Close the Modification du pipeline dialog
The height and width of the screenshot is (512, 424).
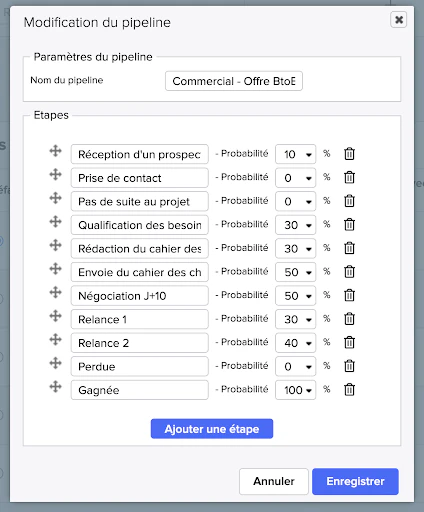(399, 20)
